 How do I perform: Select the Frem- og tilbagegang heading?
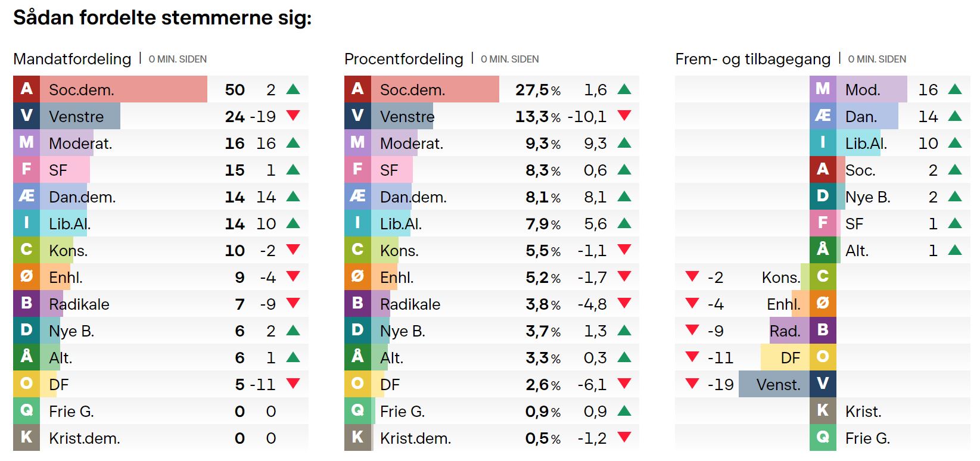(752, 59)
